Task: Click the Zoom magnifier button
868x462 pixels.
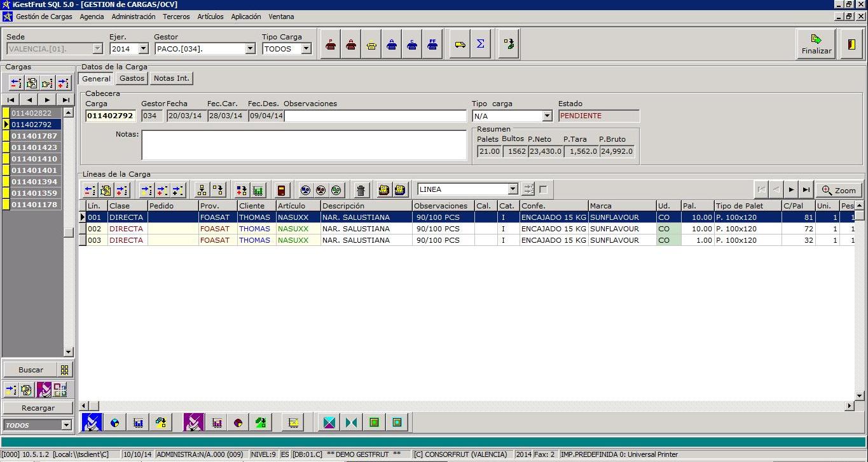Action: 839,190
